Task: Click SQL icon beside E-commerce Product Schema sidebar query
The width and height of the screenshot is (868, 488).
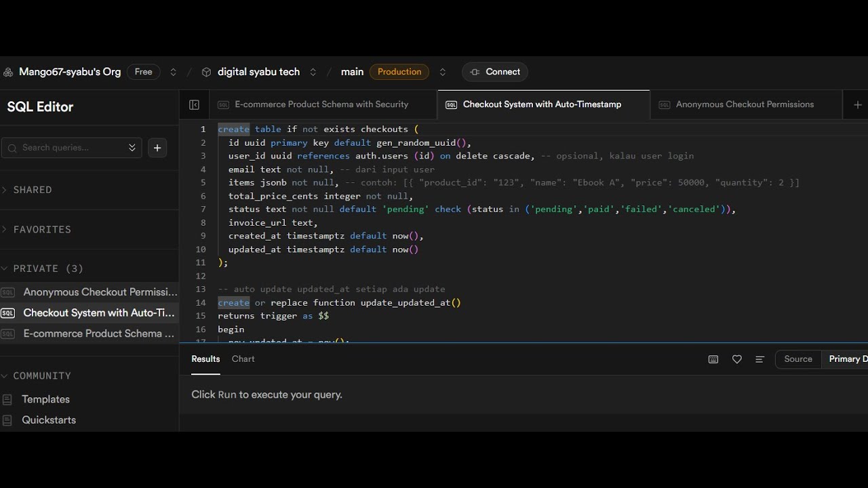Action: (x=8, y=333)
